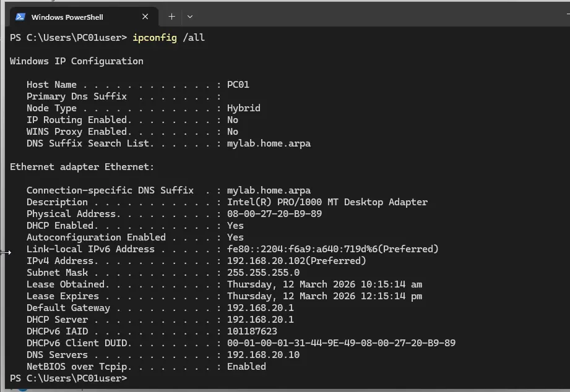Click the Connection-specific DNS Suffix value
Viewport: 570px width, 392px height.
pyautogui.click(x=269, y=190)
